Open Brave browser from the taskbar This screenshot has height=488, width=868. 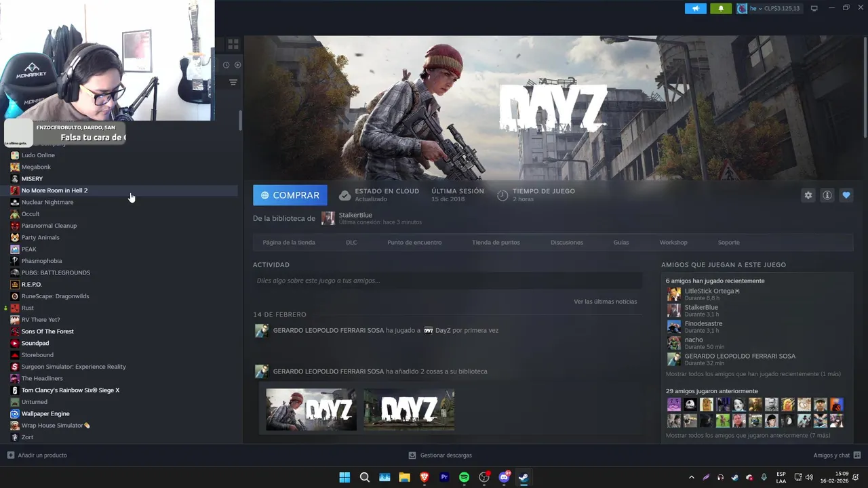click(x=425, y=477)
